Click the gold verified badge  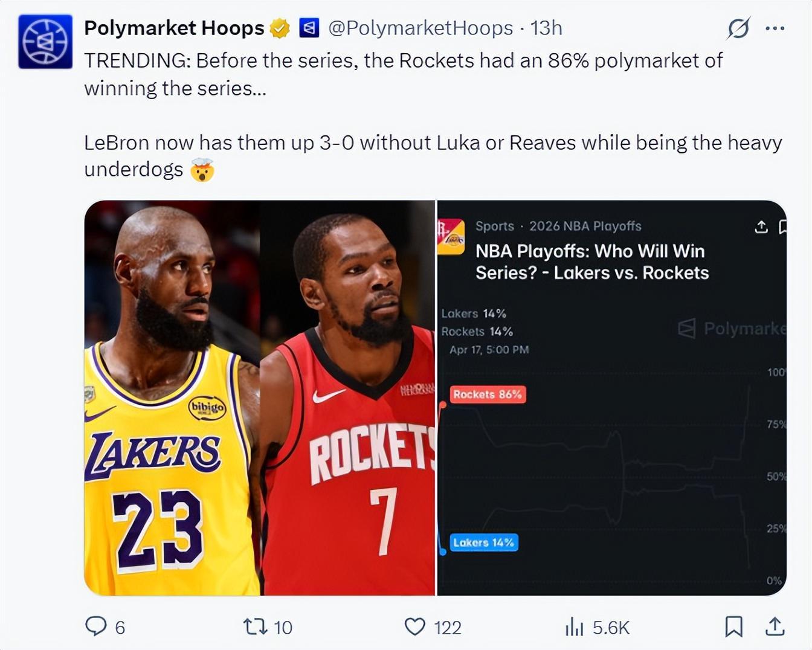click(279, 28)
